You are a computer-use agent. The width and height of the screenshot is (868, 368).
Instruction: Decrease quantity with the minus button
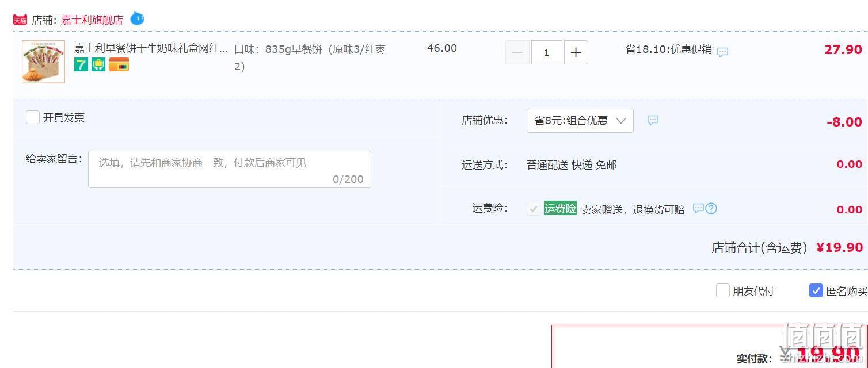click(x=517, y=53)
